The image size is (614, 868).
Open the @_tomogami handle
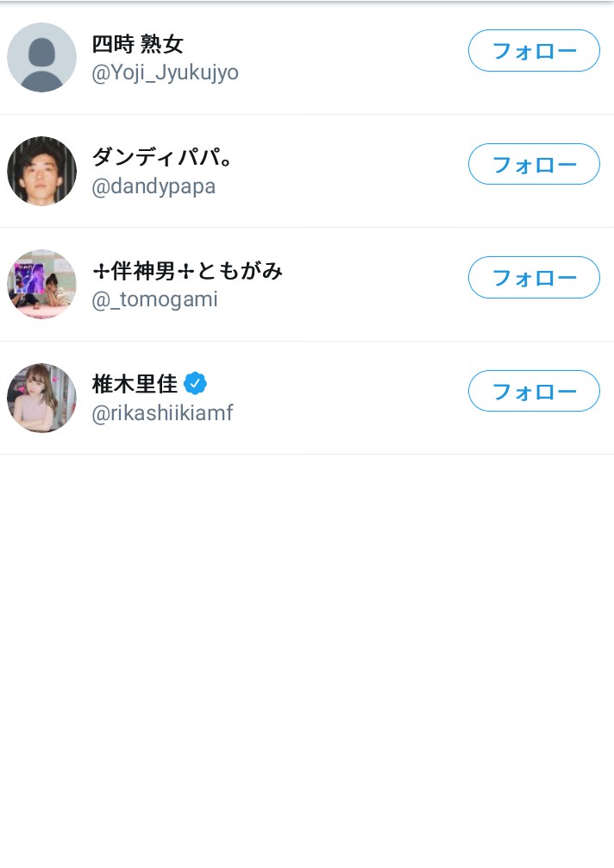pos(154,299)
